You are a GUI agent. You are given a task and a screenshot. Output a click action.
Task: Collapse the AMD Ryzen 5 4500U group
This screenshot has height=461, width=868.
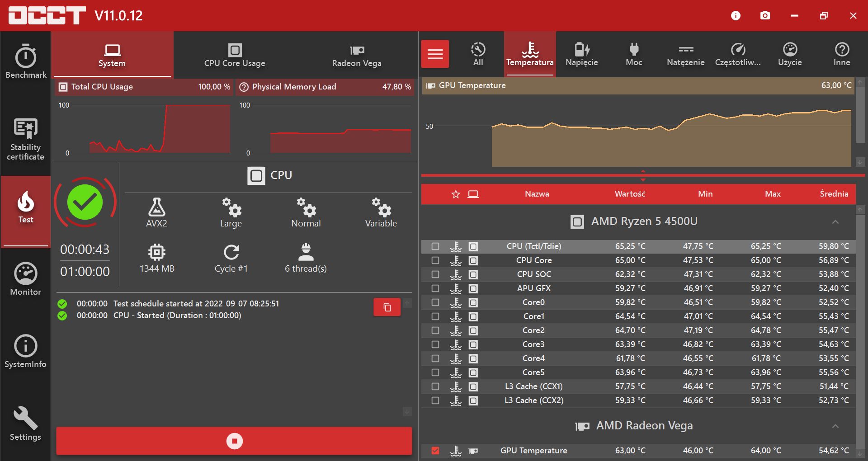tap(835, 222)
